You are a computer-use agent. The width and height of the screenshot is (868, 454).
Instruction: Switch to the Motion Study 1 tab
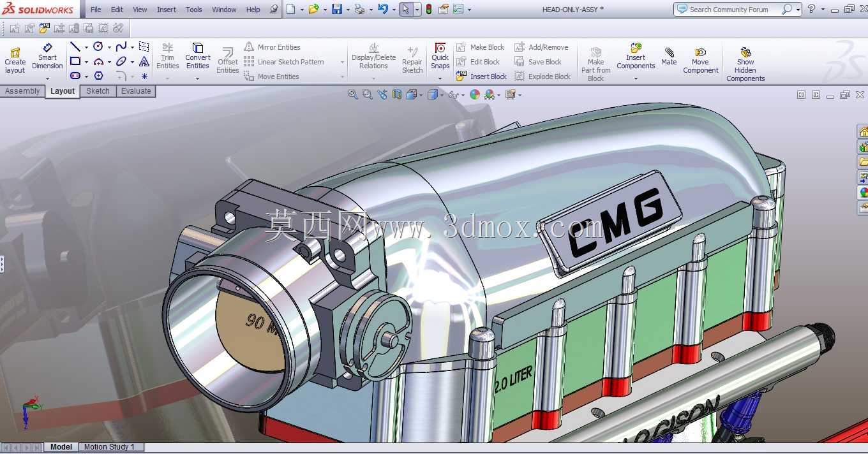coord(110,447)
